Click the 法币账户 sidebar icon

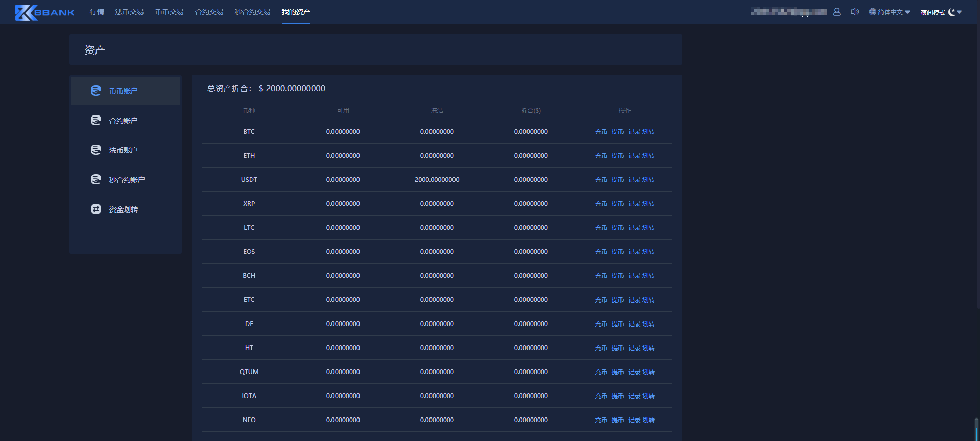tap(96, 150)
